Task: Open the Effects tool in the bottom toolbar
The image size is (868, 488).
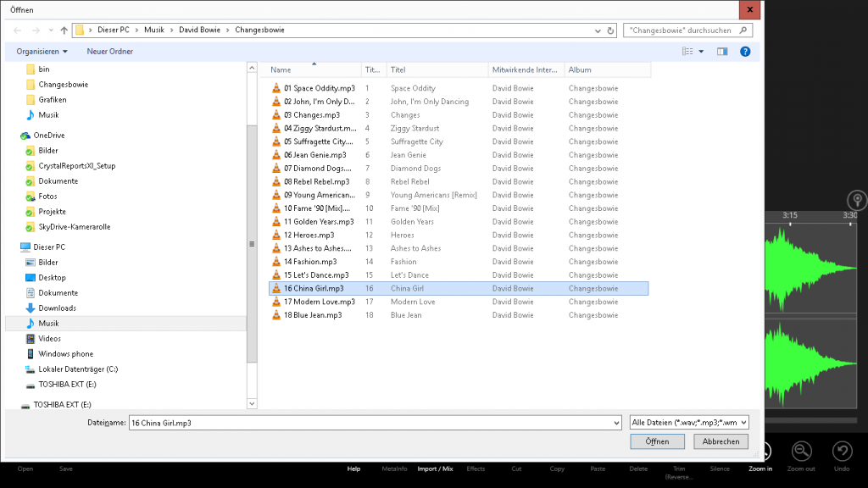Action: click(476, 469)
